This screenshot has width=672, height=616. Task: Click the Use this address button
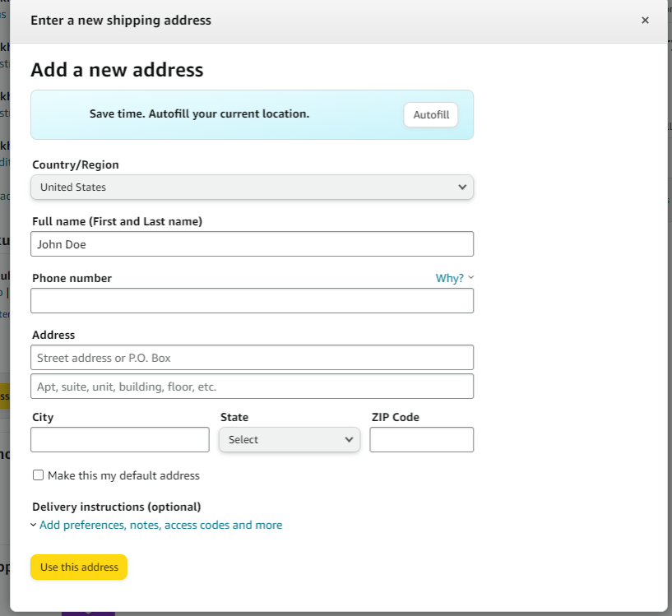pos(79,567)
